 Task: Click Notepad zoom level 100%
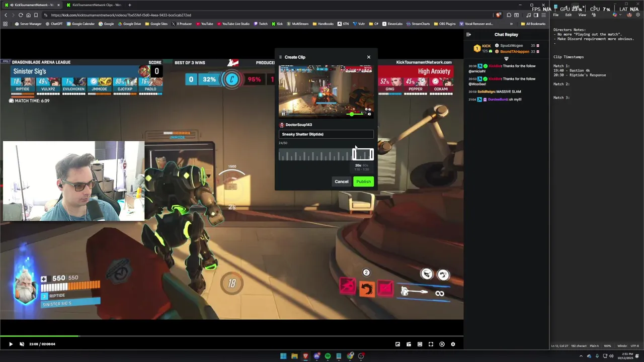pos(607,346)
